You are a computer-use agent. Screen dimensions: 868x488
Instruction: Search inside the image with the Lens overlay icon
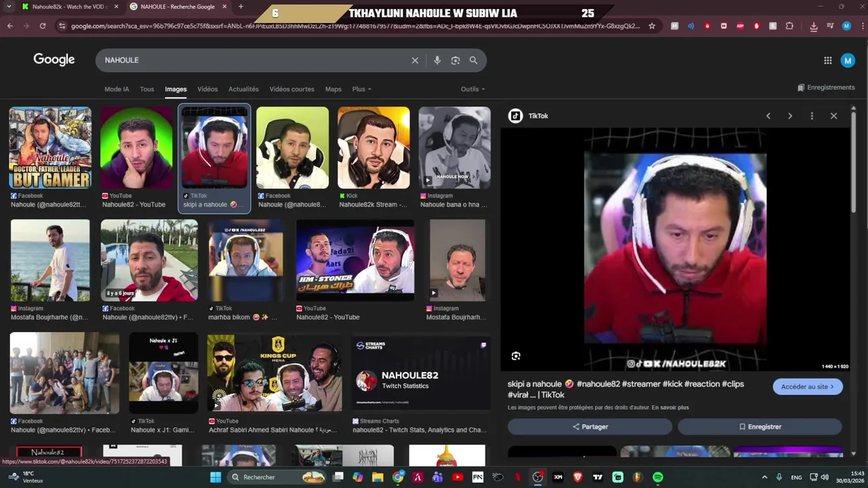coord(516,356)
